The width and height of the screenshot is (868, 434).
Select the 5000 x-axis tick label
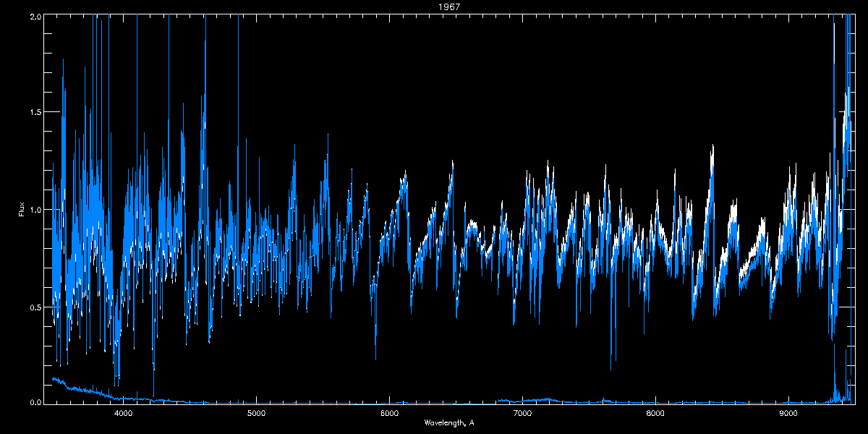click(x=256, y=414)
